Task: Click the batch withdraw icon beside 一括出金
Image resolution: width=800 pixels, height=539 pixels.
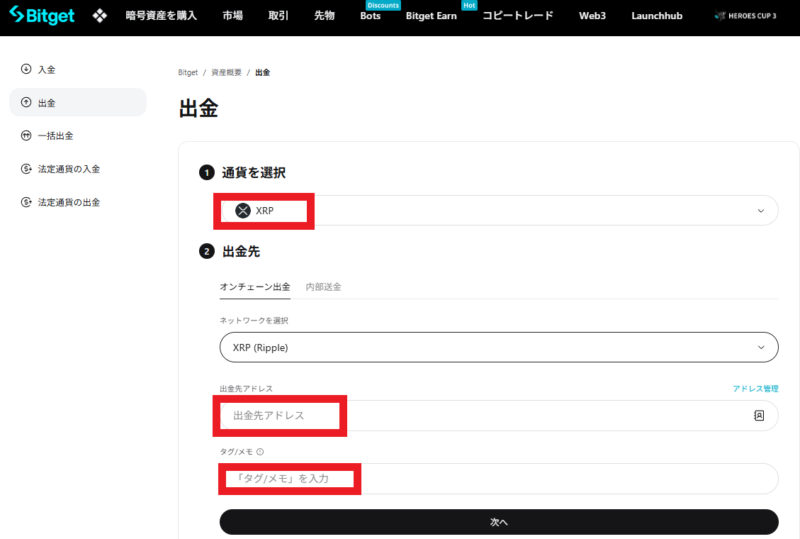Action: tap(26, 136)
